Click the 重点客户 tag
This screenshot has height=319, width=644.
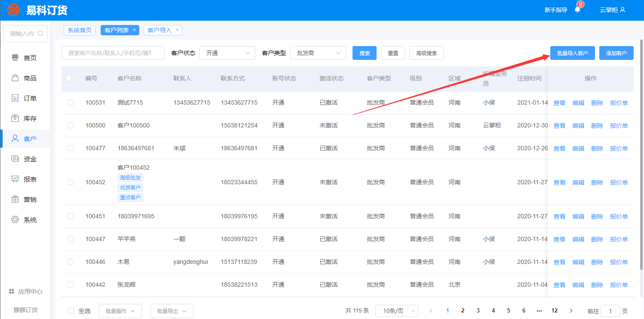130,198
